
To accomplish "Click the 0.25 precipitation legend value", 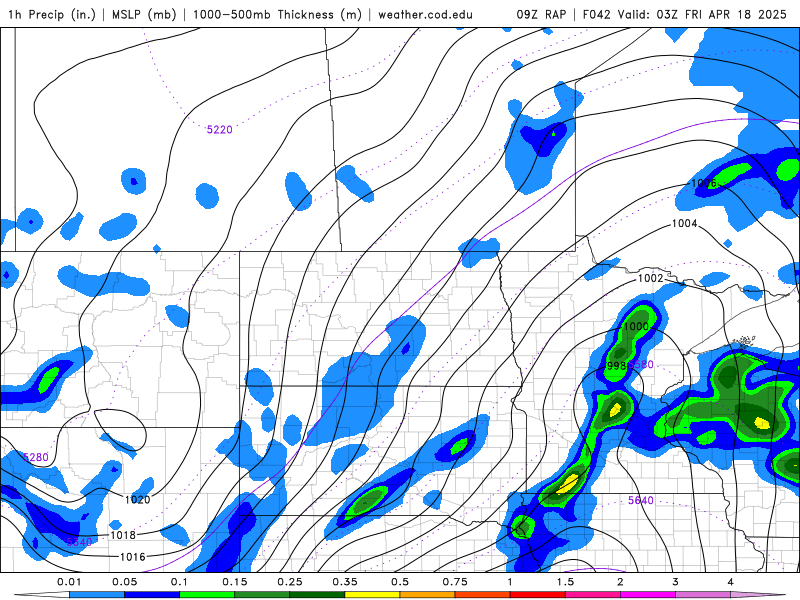I will (x=290, y=582).
